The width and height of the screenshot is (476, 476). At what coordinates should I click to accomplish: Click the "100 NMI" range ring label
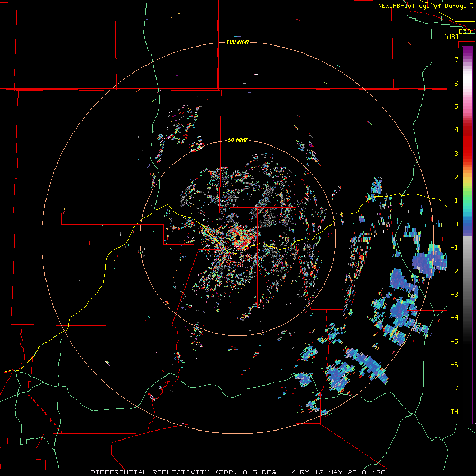pyautogui.click(x=237, y=42)
